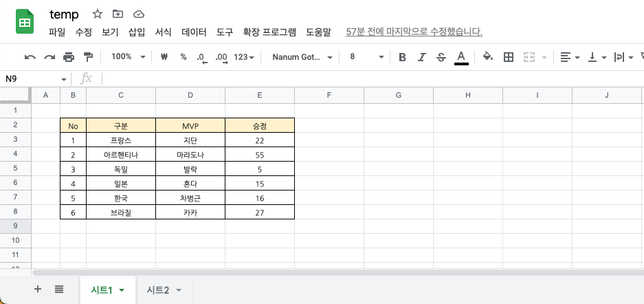Open the all sheets list
This screenshot has width=644, height=304.
coord(58,289)
